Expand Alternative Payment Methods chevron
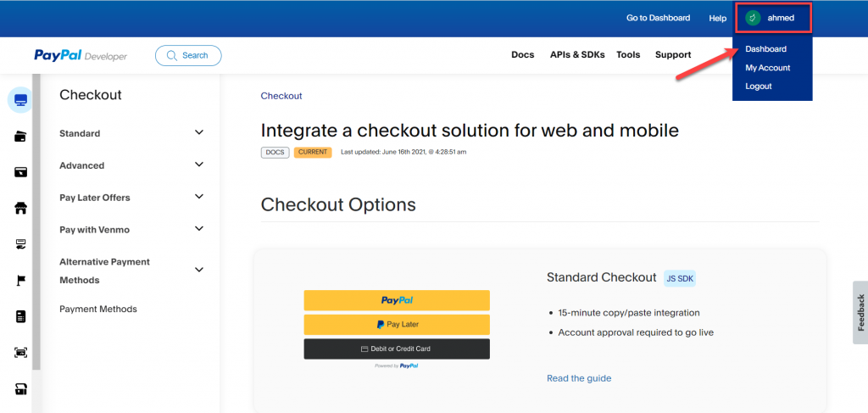 (199, 271)
